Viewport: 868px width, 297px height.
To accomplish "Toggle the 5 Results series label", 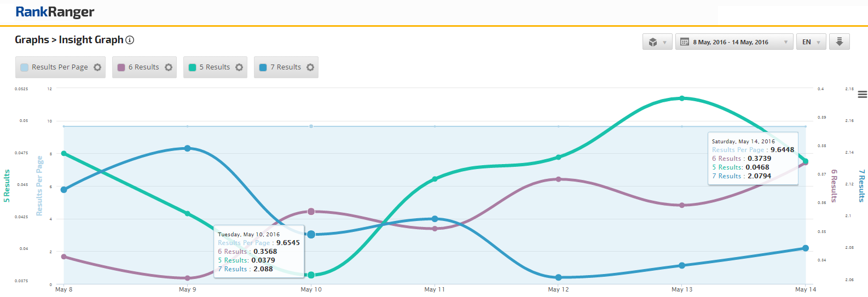I will point(215,67).
